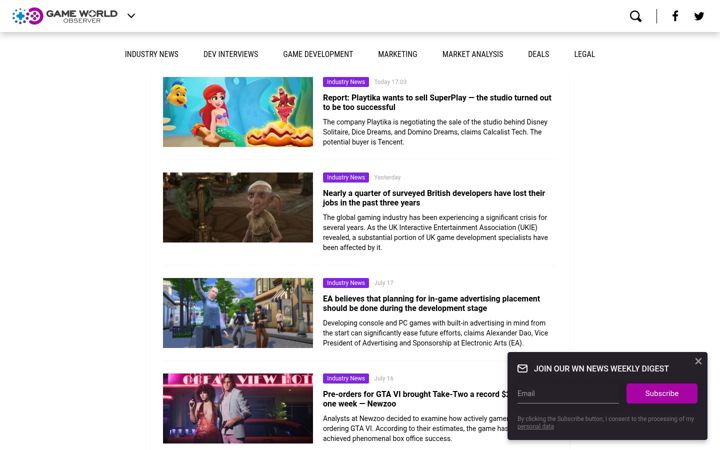Click Industry News tag on EA advertising article
Viewport: 720px width, 450px height.
point(346,283)
